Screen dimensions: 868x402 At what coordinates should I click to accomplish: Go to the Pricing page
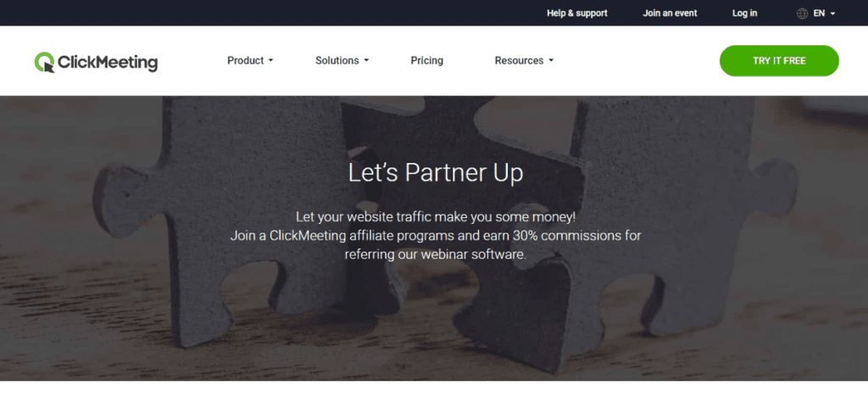427,60
